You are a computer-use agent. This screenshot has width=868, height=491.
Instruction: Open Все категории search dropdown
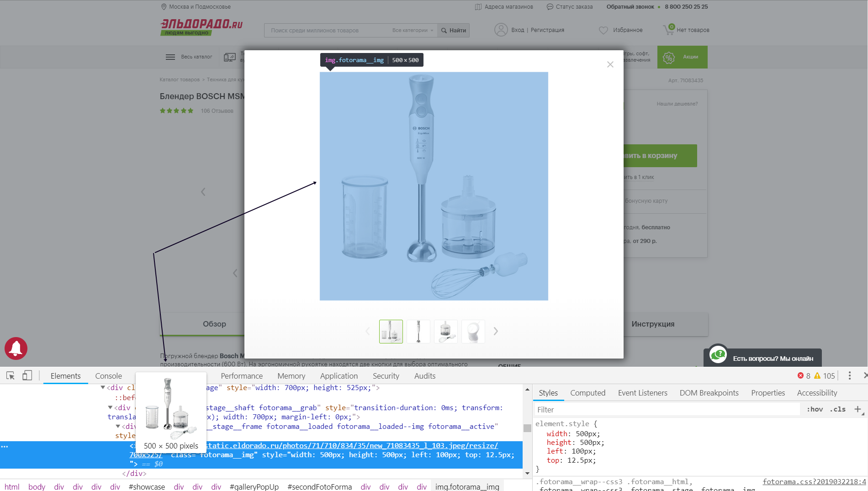pyautogui.click(x=412, y=31)
